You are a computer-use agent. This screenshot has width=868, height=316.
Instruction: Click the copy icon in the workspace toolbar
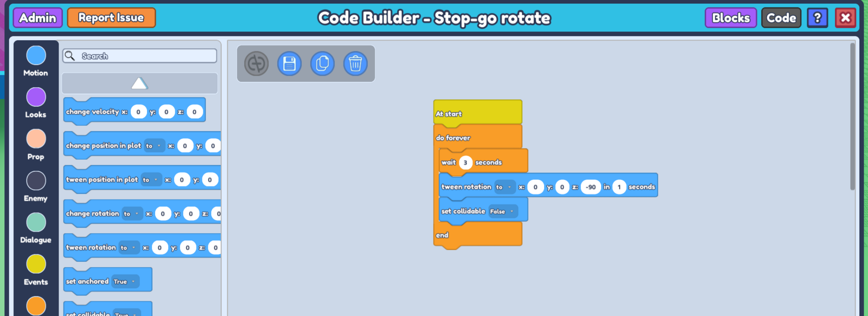[322, 64]
